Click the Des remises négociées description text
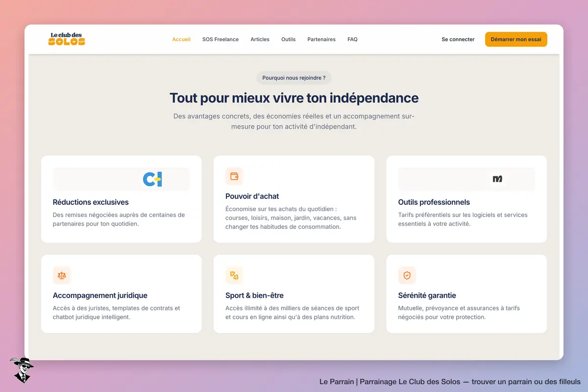This screenshot has height=392, width=588. (119, 219)
